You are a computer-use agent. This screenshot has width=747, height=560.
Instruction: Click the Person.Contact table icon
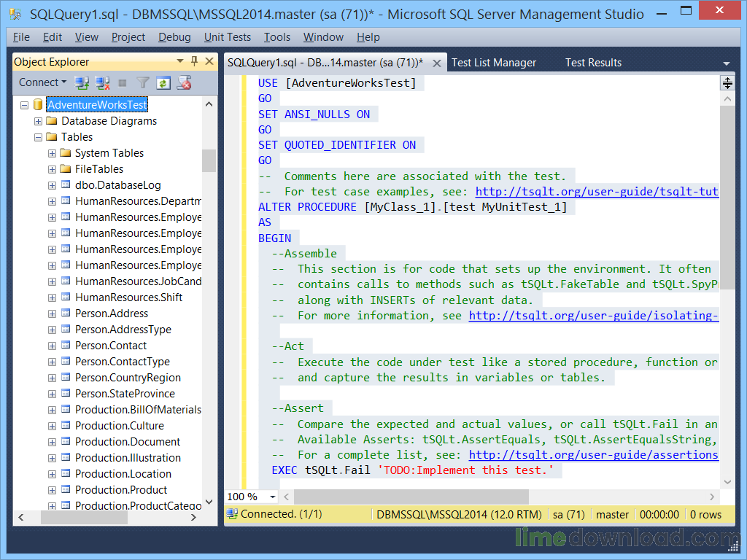[66, 345]
